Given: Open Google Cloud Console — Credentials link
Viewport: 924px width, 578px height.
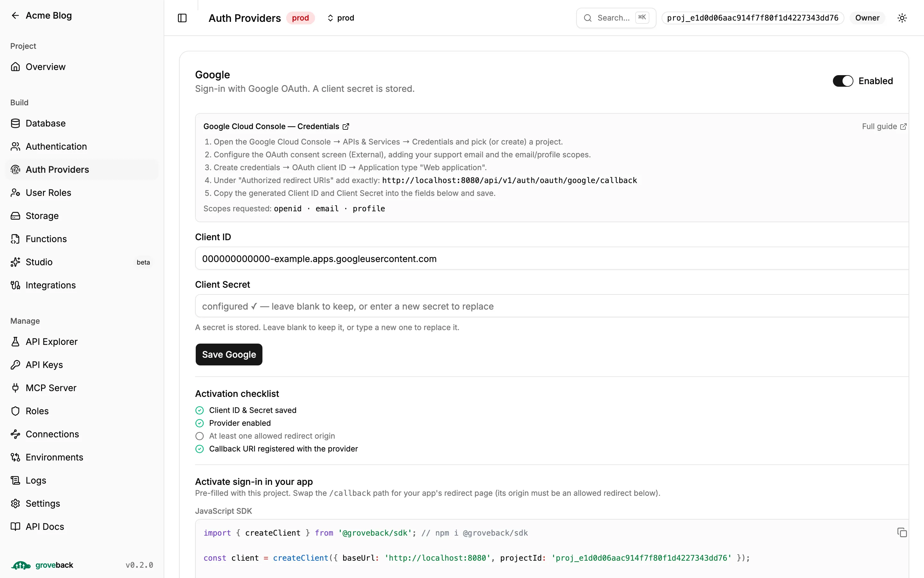Looking at the screenshot, I should [x=276, y=127].
